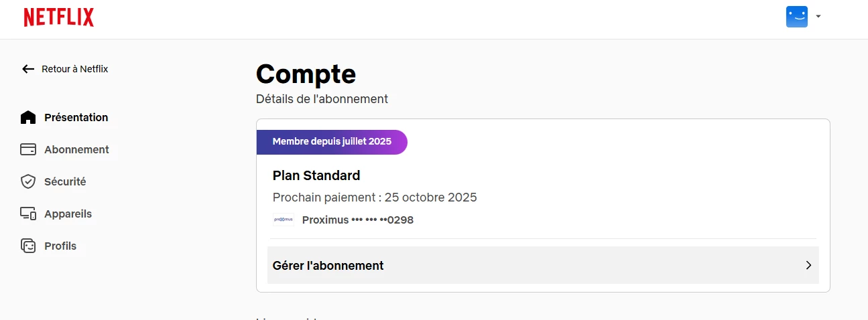Viewport: 868px width, 320px height.
Task: Select Présentation in the sidebar
Action: tap(76, 118)
